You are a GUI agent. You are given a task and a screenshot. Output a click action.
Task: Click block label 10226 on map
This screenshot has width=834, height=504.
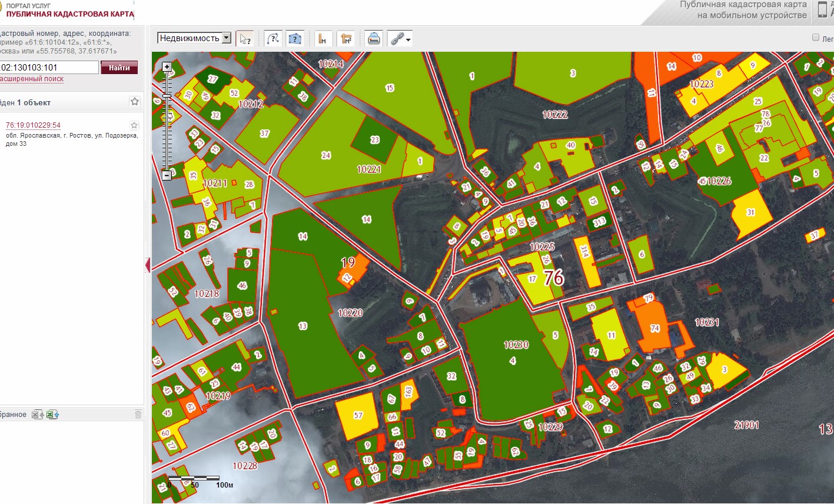[719, 181]
